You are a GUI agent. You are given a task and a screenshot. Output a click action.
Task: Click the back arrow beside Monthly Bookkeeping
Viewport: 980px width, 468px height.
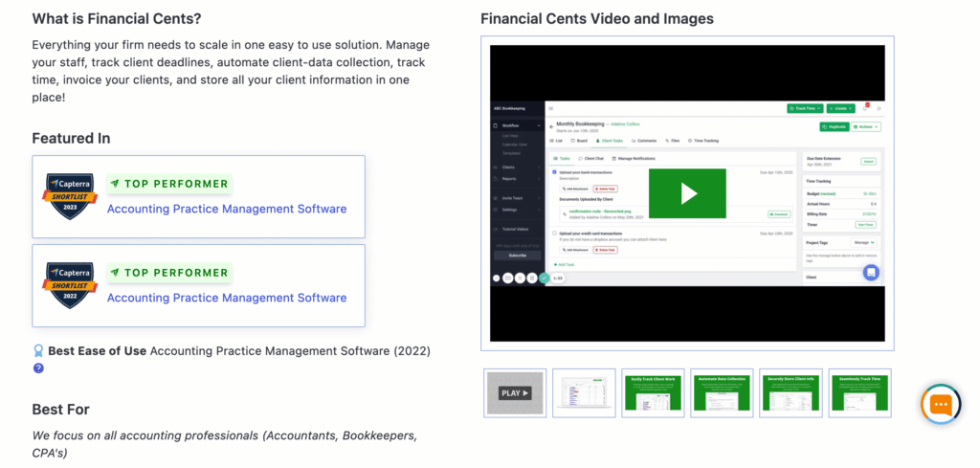click(551, 126)
